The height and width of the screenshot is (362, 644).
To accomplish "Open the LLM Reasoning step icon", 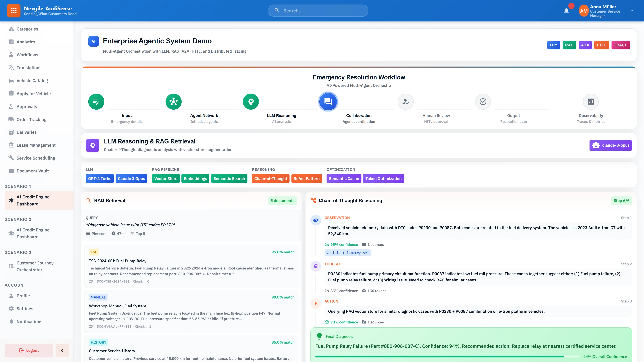I will (251, 102).
